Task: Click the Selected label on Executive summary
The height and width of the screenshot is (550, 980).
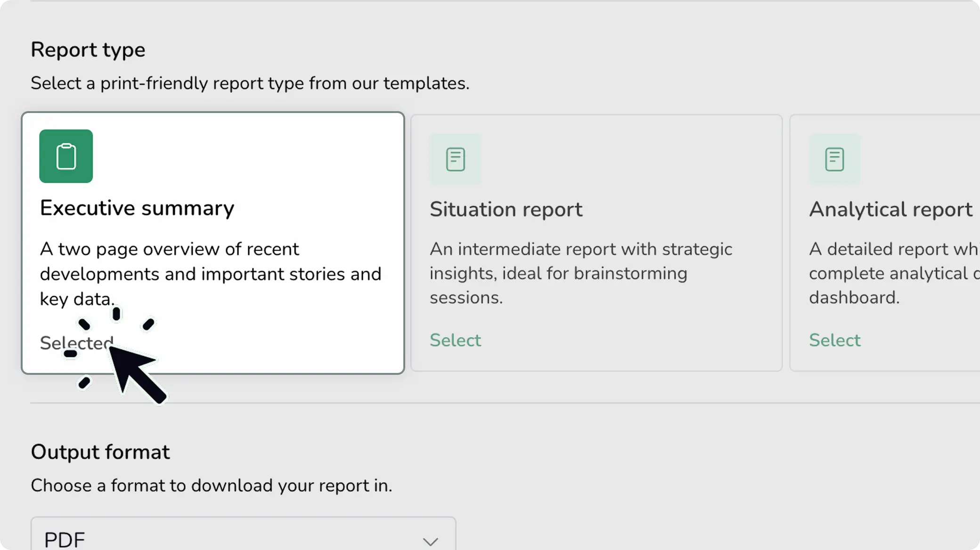Action: (x=76, y=343)
